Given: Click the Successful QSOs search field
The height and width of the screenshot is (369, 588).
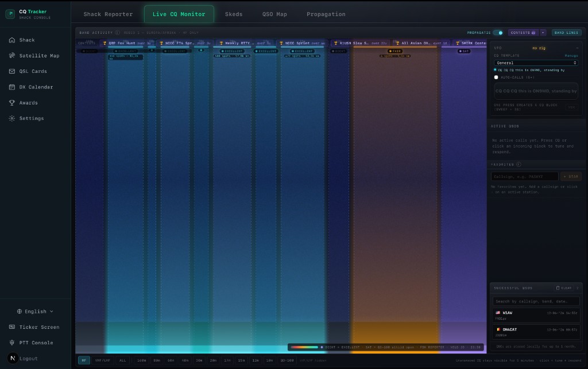Looking at the screenshot, I should point(536,301).
